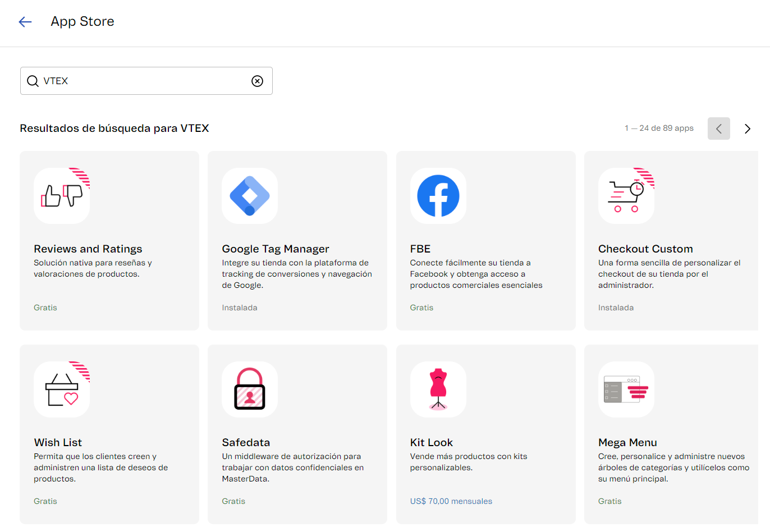The width and height of the screenshot is (770, 532).
Task: Click the Checkout Custom app name
Action: [645, 249]
